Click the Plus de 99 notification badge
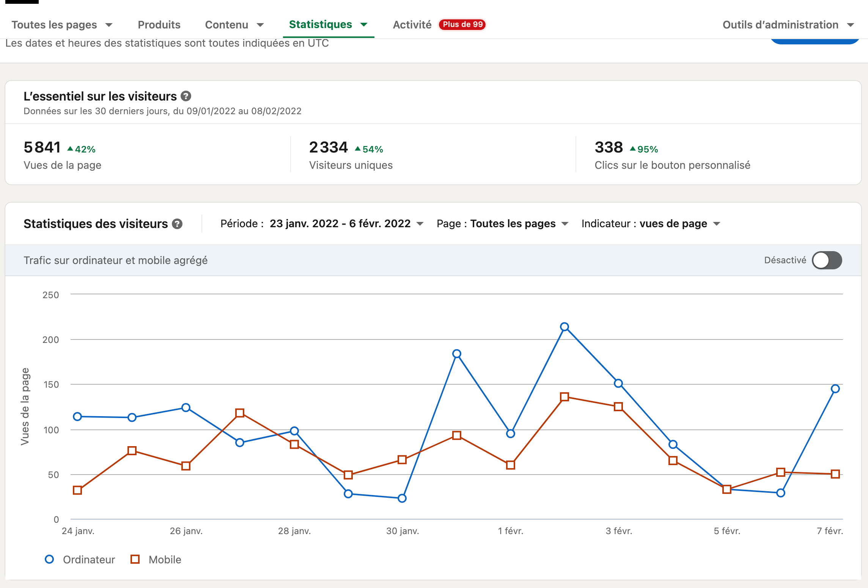 pyautogui.click(x=462, y=24)
